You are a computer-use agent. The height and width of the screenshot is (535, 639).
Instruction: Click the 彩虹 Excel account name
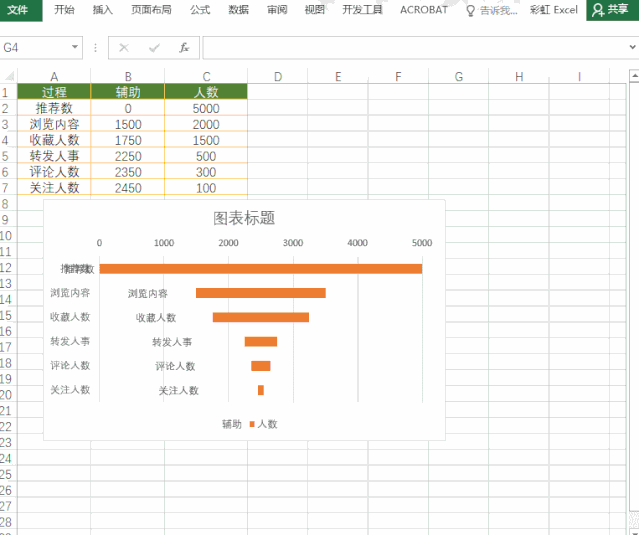(x=554, y=10)
